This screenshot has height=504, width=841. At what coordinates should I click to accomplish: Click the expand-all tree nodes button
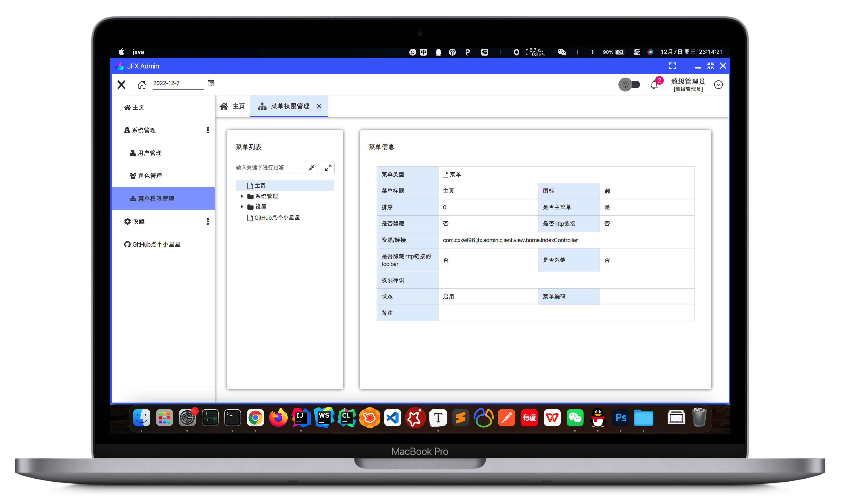point(328,167)
